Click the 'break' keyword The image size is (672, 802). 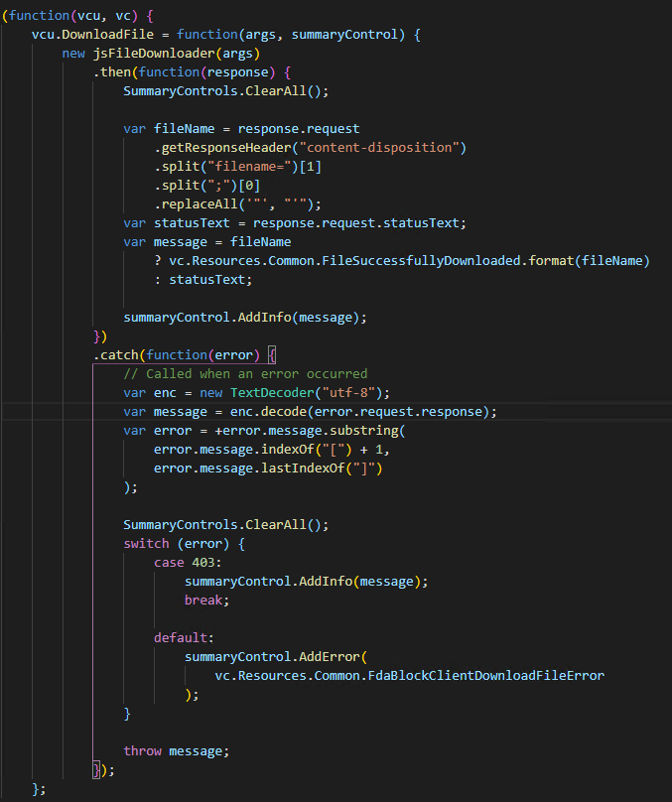(x=203, y=600)
